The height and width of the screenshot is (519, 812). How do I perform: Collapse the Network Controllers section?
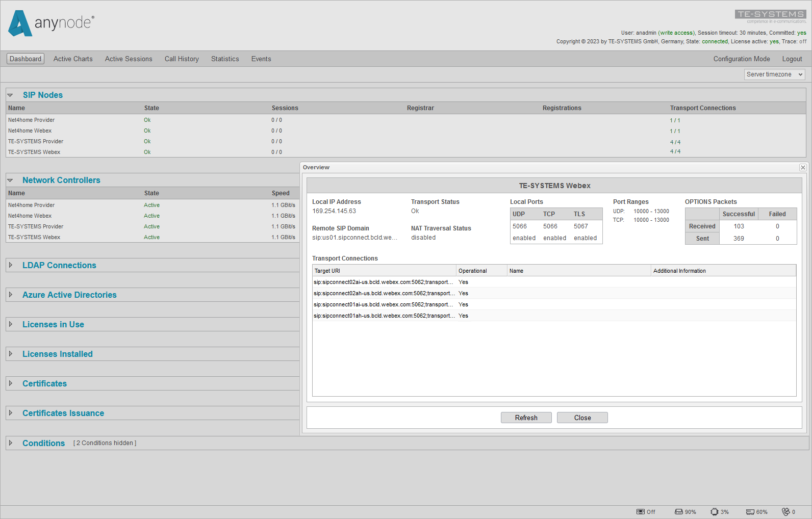pyautogui.click(x=10, y=180)
